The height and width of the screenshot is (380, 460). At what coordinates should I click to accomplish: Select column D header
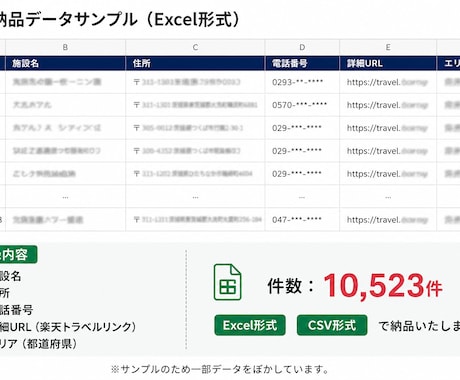[302, 47]
